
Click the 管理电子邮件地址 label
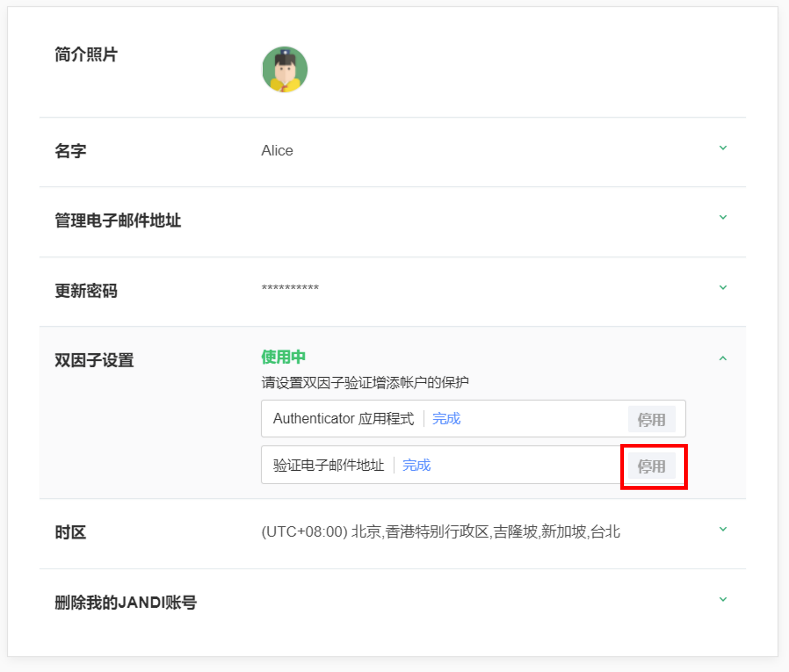coord(118,220)
